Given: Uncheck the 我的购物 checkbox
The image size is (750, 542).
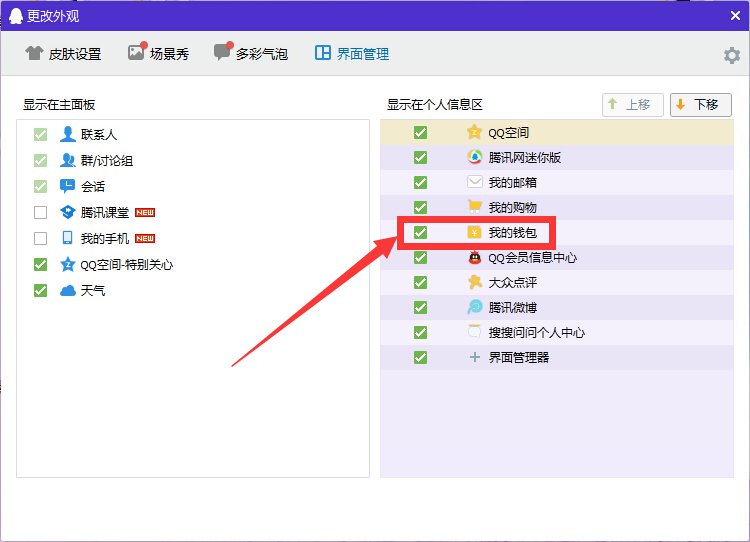Looking at the screenshot, I should point(420,207).
